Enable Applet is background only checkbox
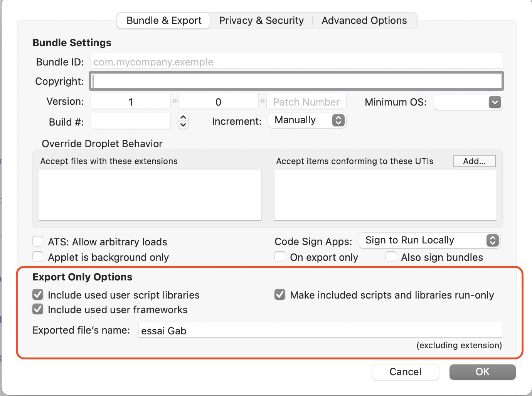The height and width of the screenshot is (396, 532). tap(38, 257)
